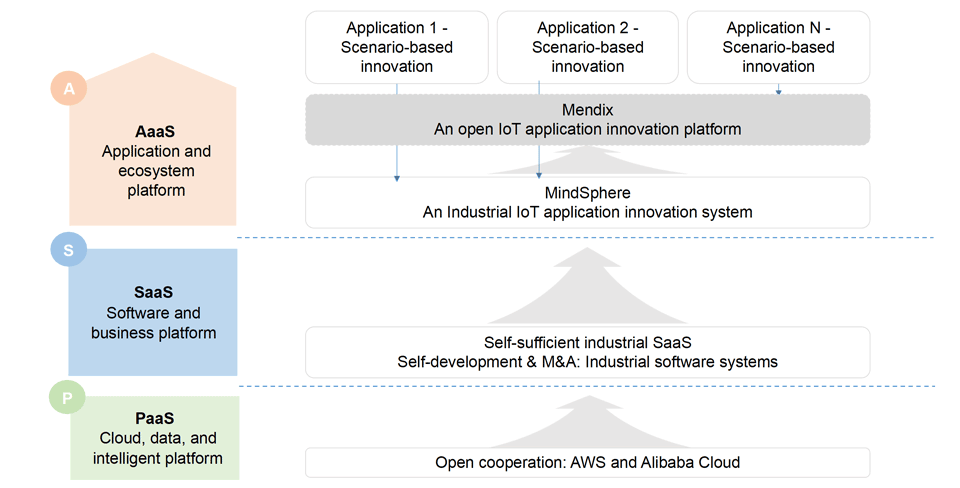Viewport: 960px width, 488px height.
Task: Select the PaaS green block
Action: click(155, 438)
